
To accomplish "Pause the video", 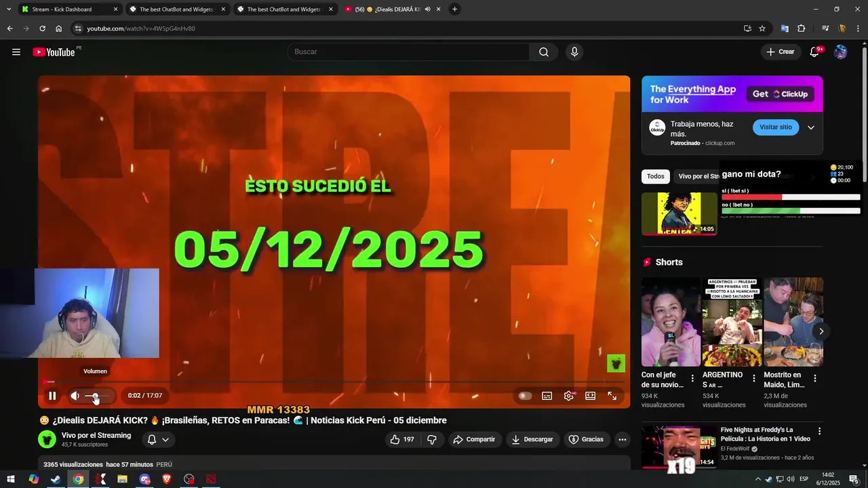I will click(52, 396).
